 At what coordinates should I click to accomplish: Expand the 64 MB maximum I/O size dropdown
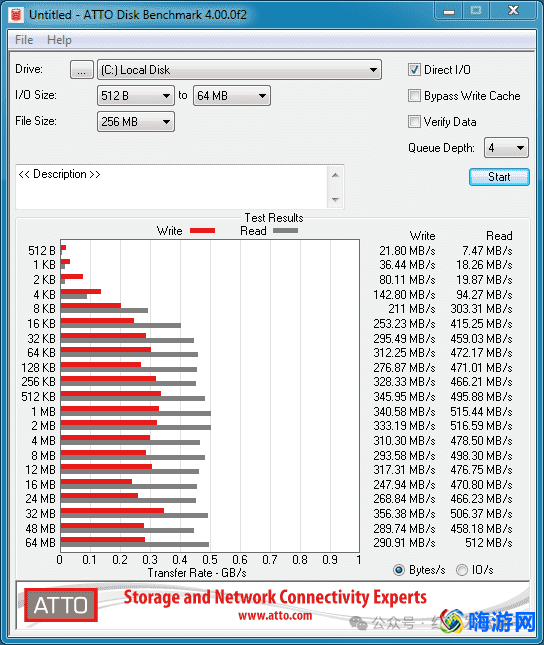click(232, 96)
